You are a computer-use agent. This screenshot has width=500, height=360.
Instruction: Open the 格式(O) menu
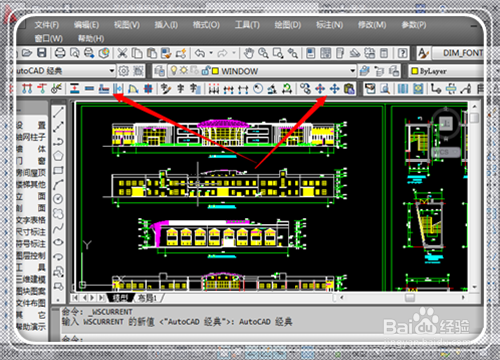coord(206,25)
